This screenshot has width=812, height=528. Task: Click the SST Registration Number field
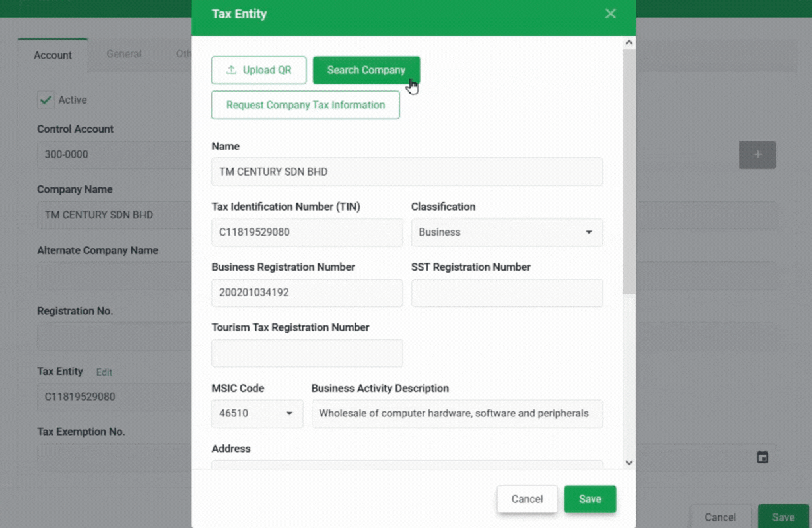click(x=506, y=293)
